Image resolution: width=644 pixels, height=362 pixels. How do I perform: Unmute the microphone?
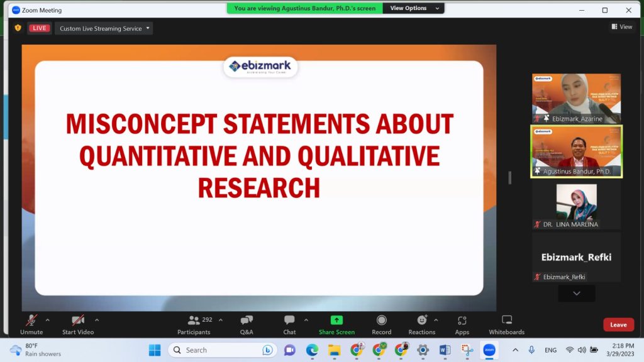pyautogui.click(x=31, y=324)
